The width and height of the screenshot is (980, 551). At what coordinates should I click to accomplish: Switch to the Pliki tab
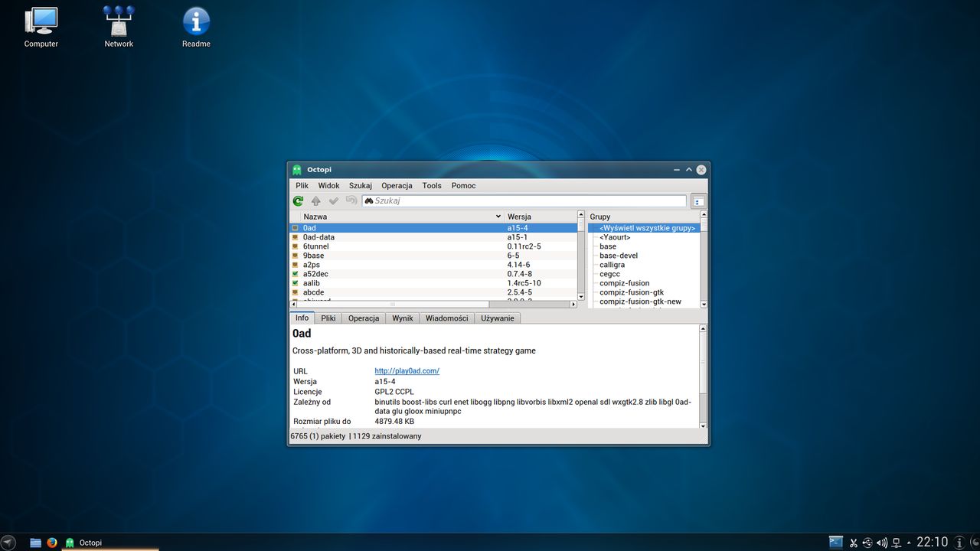pos(328,318)
